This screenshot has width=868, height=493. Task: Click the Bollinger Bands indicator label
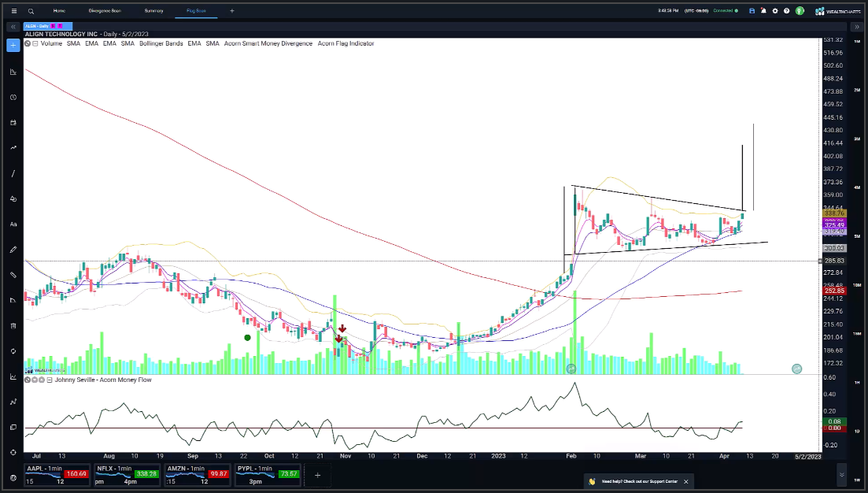click(x=161, y=43)
